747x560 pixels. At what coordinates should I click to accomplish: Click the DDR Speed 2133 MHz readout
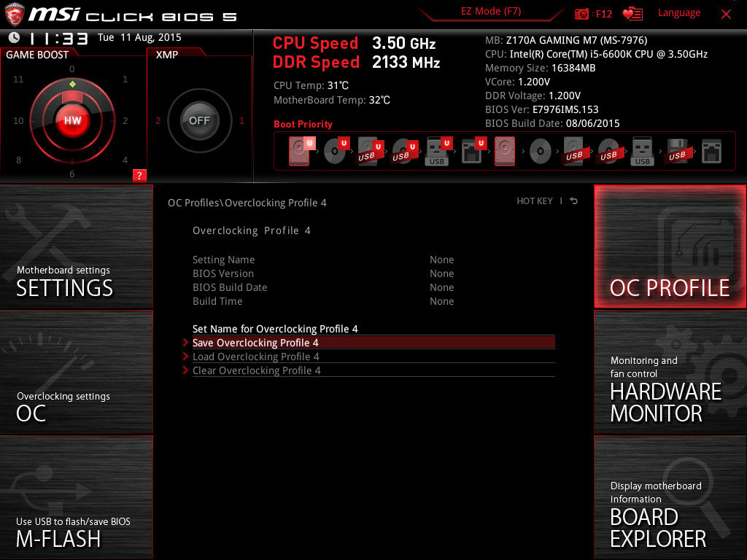click(356, 62)
